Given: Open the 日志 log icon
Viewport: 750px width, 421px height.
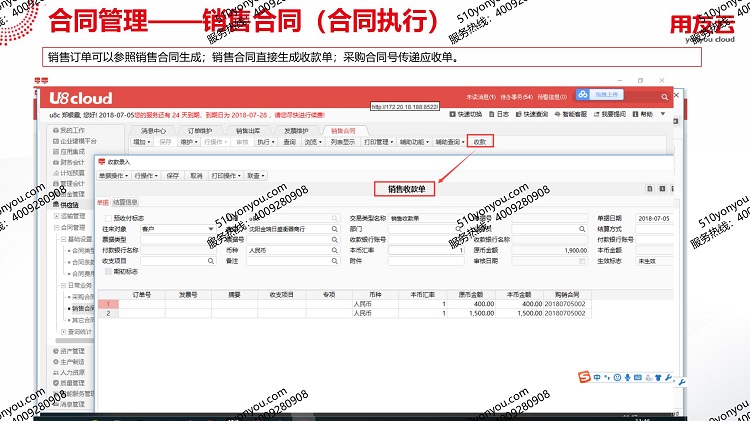Looking at the screenshot, I should (501, 115).
